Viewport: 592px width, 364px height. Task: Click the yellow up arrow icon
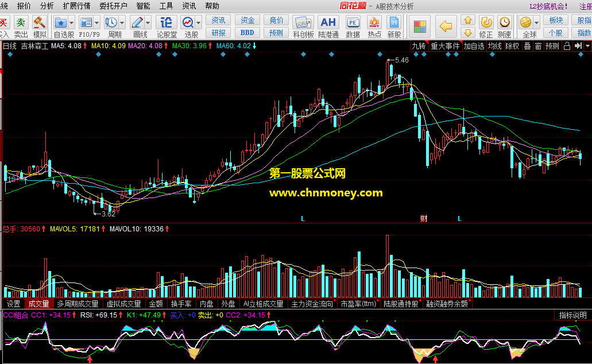point(468,21)
